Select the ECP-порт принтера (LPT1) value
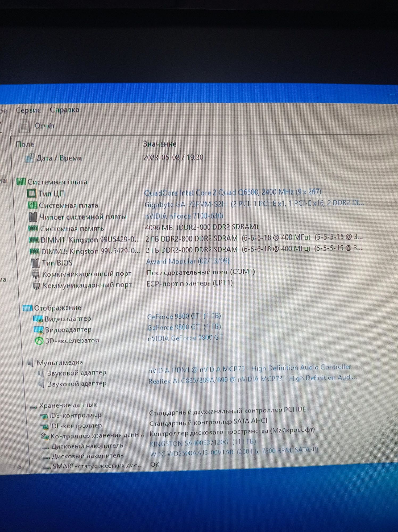The height and width of the screenshot is (532, 398). pos(190,284)
